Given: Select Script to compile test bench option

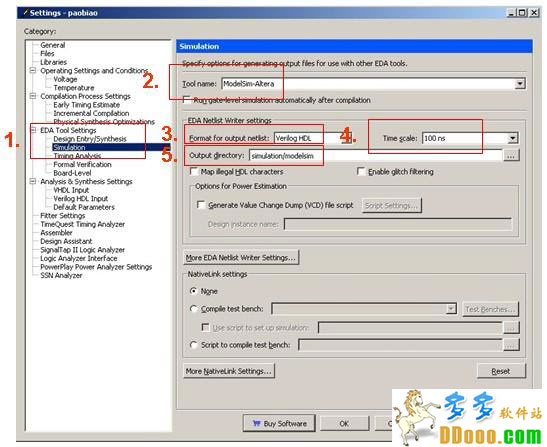Looking at the screenshot, I should click(x=194, y=345).
